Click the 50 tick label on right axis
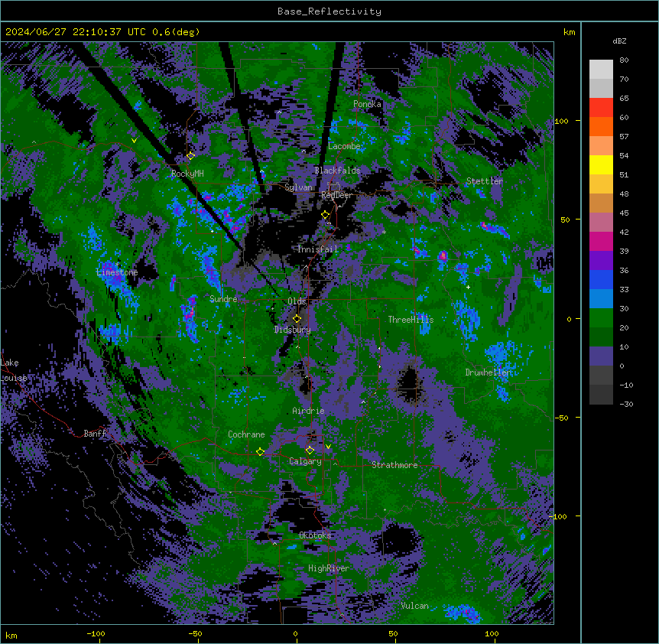 (x=565, y=220)
